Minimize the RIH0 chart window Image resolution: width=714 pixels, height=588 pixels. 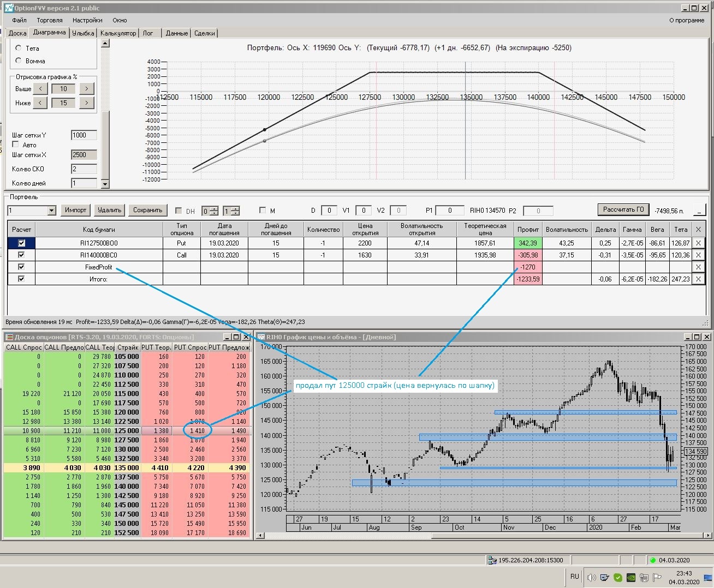(x=688, y=337)
